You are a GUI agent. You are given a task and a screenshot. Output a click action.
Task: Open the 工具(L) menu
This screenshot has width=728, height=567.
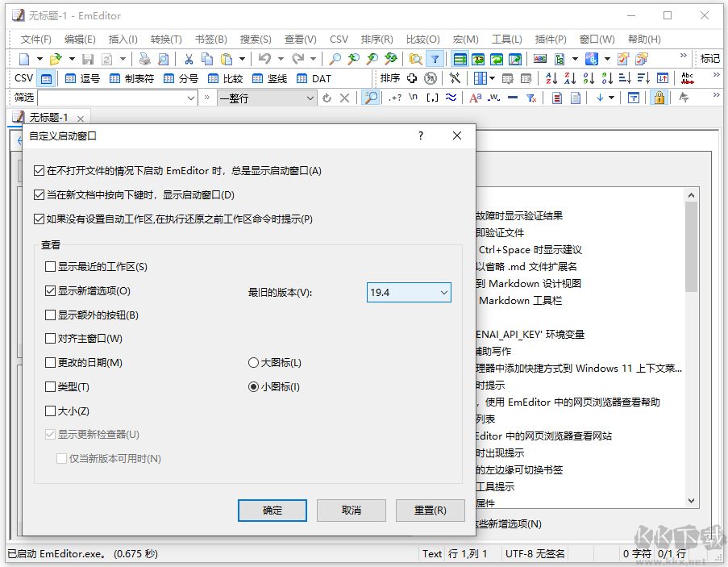[x=507, y=40]
